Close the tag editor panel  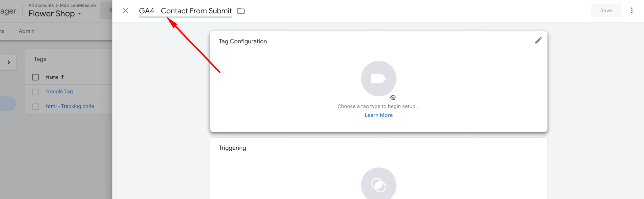click(x=126, y=11)
